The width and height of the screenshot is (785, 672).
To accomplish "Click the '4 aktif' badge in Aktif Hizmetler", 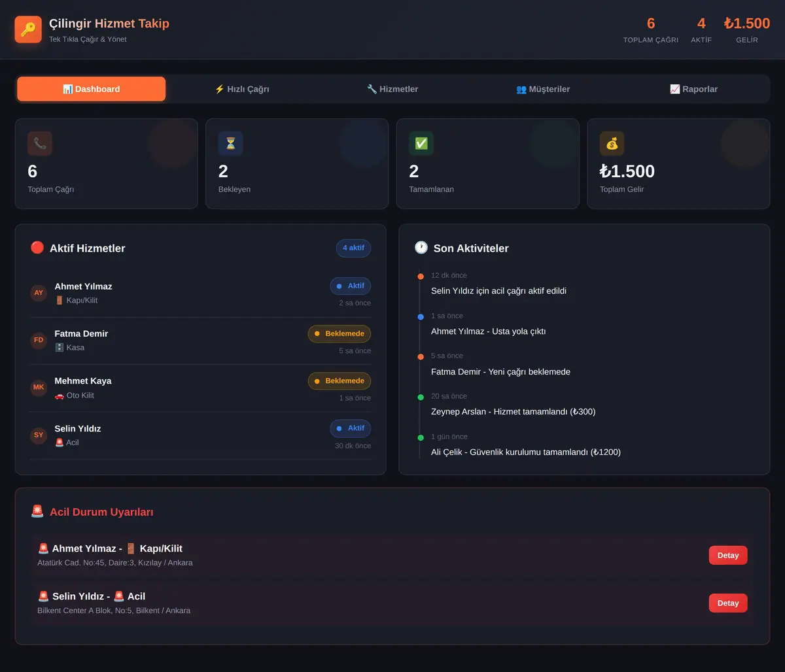I will 353,248.
